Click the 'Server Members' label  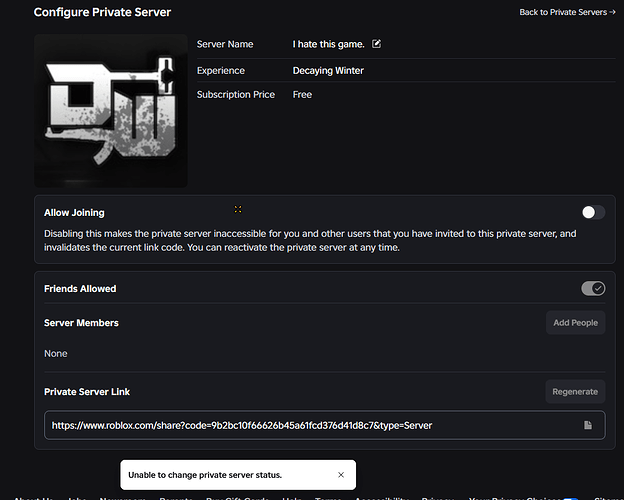coord(81,323)
